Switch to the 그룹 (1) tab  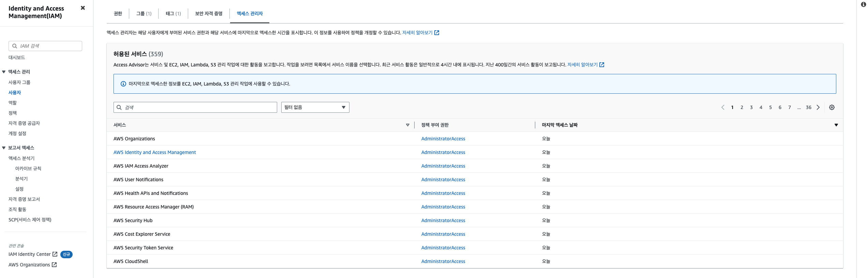point(144,14)
